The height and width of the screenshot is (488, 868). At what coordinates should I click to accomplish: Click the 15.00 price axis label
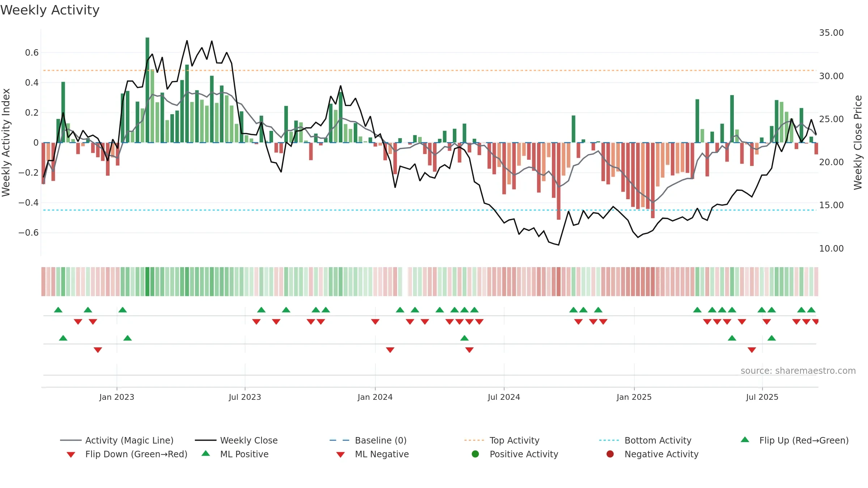click(831, 205)
